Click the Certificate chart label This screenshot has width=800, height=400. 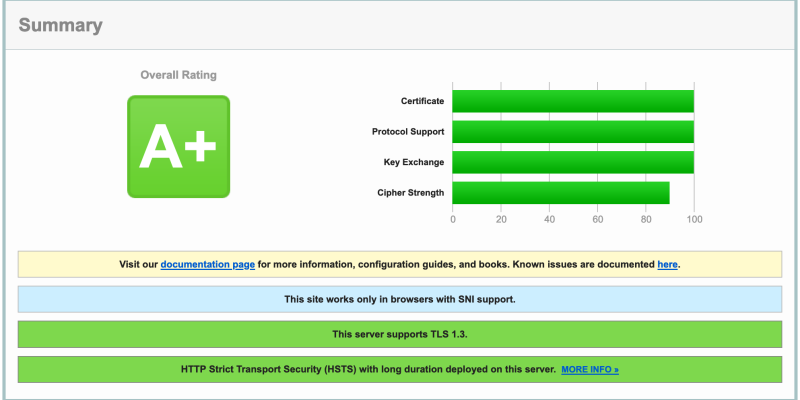(x=422, y=101)
